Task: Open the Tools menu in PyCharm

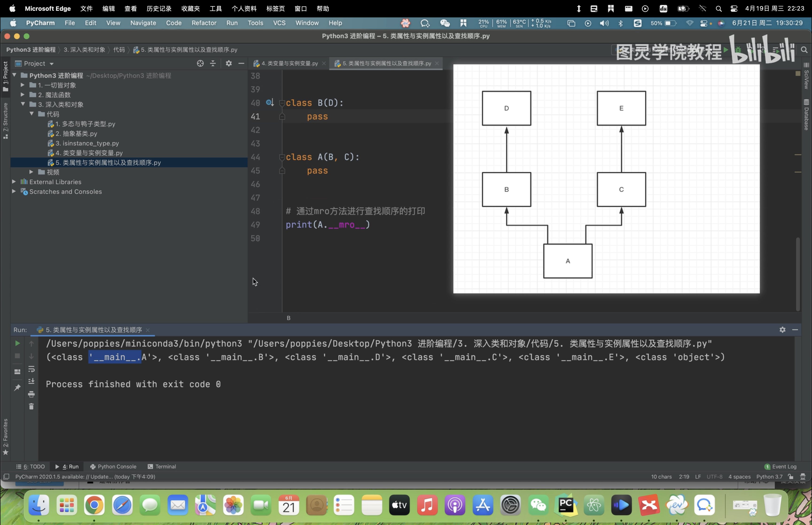Action: [255, 23]
